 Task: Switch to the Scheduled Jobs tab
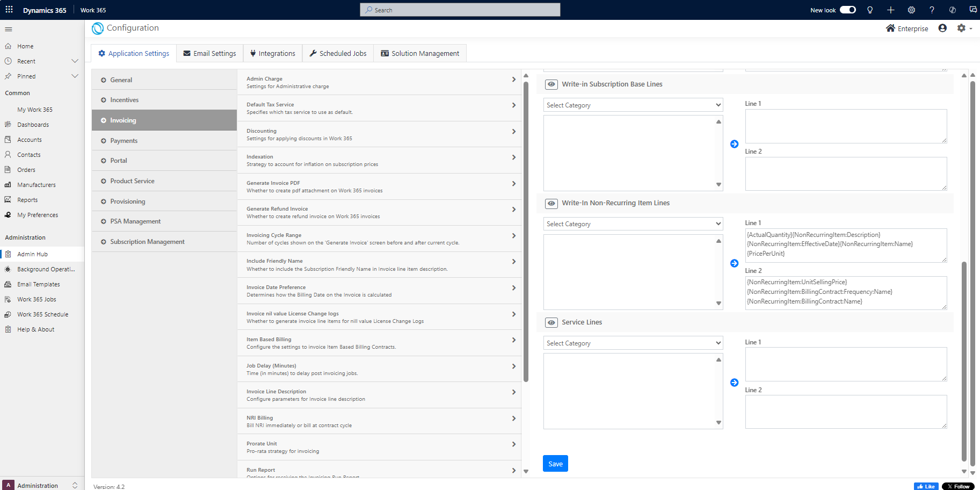pos(338,53)
